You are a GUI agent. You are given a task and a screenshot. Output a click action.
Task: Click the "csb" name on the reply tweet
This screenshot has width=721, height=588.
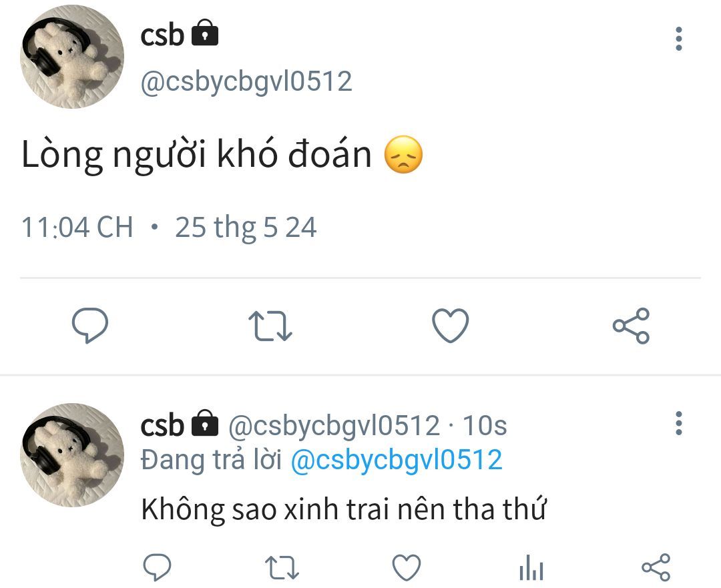click(x=162, y=424)
